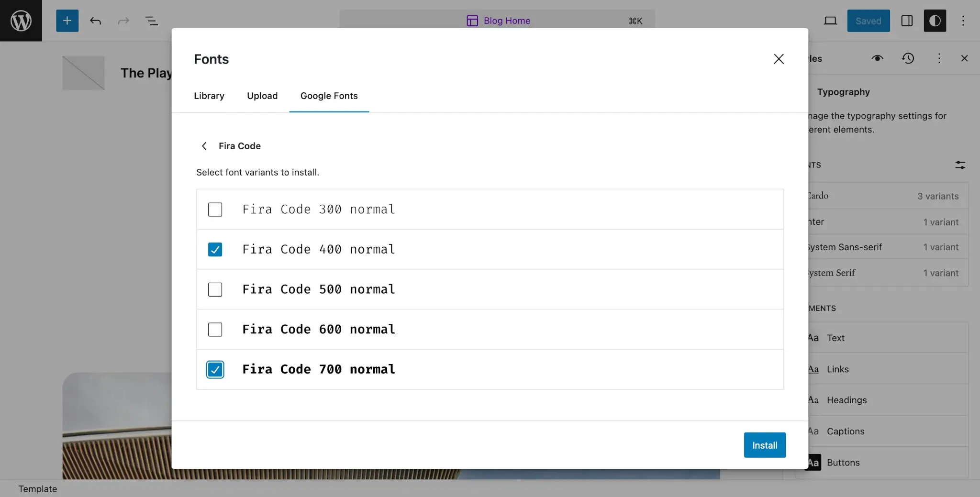Viewport: 980px width, 497px height.
Task: Open the document overview list icon
Action: tap(151, 21)
